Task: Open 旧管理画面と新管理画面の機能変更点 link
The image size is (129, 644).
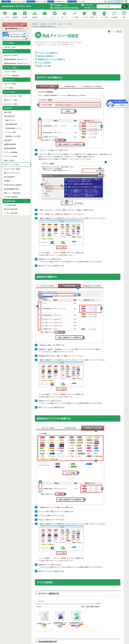Action: point(65,8)
